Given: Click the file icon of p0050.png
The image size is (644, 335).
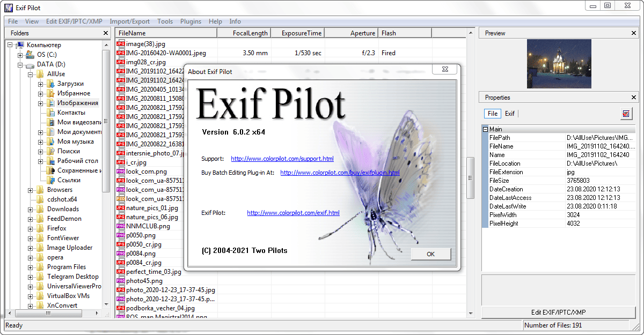Looking at the screenshot, I should (x=121, y=235).
